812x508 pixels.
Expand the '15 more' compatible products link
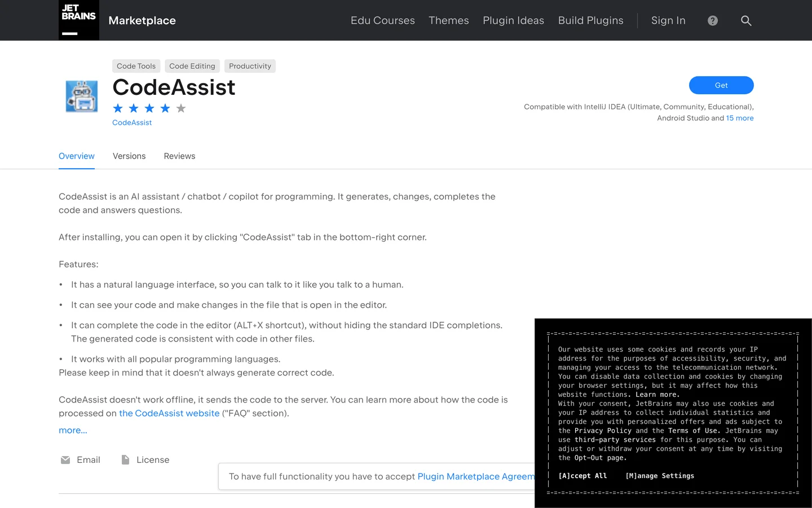740,118
